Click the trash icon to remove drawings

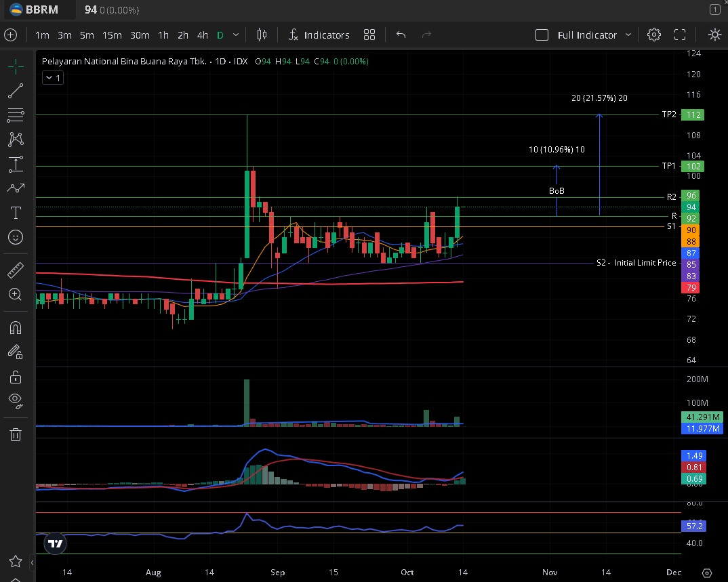coord(16,434)
